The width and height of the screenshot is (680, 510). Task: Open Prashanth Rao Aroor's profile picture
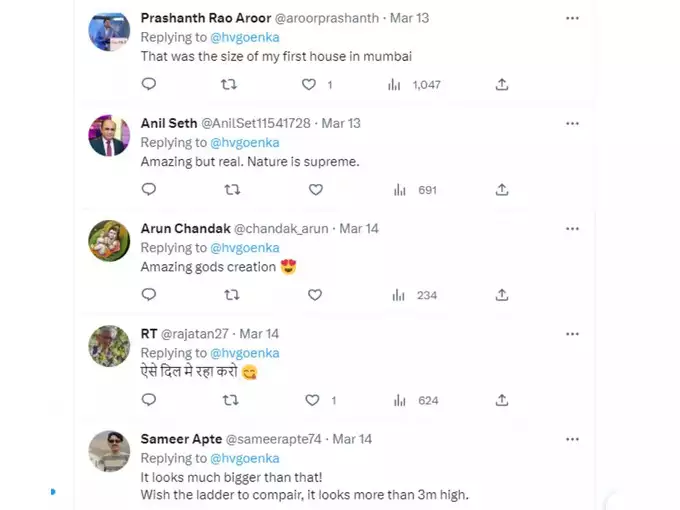(109, 31)
